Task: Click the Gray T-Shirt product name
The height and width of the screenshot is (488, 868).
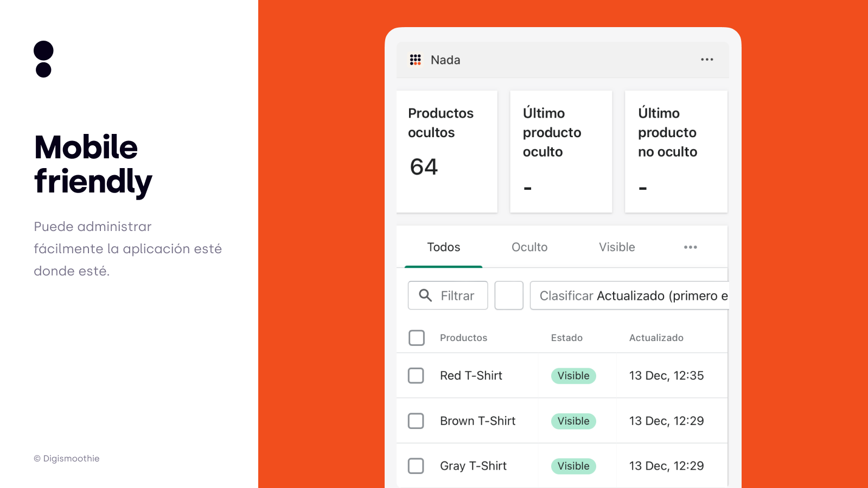Action: coord(473,466)
